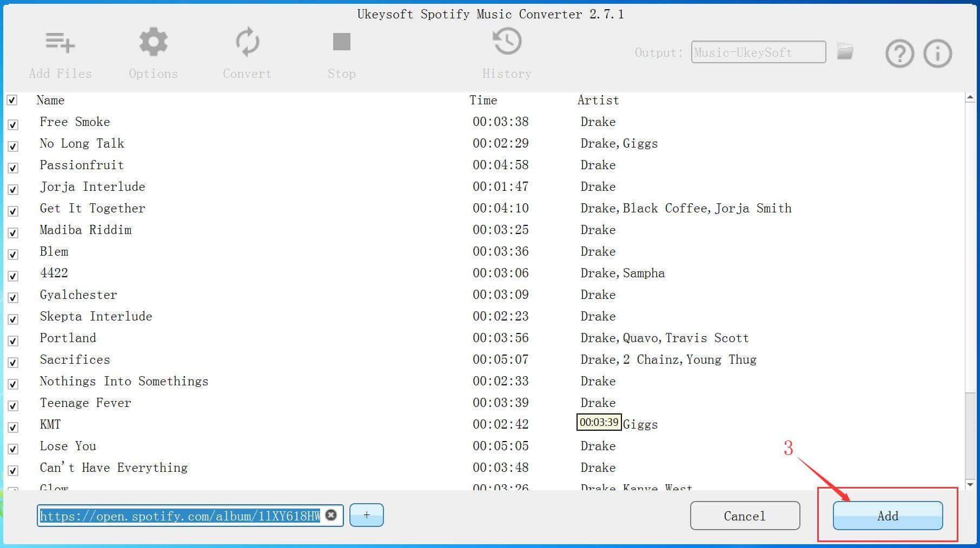Click the Add Files toolbar icon
This screenshot has width=980, height=548.
(x=60, y=43)
